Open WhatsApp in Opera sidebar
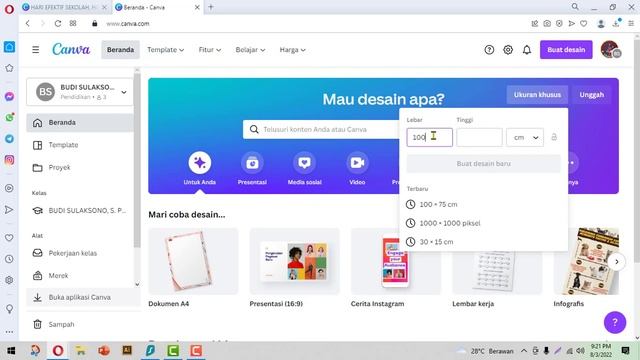Screen dimensions: 640x360 pyautogui.click(x=9, y=118)
